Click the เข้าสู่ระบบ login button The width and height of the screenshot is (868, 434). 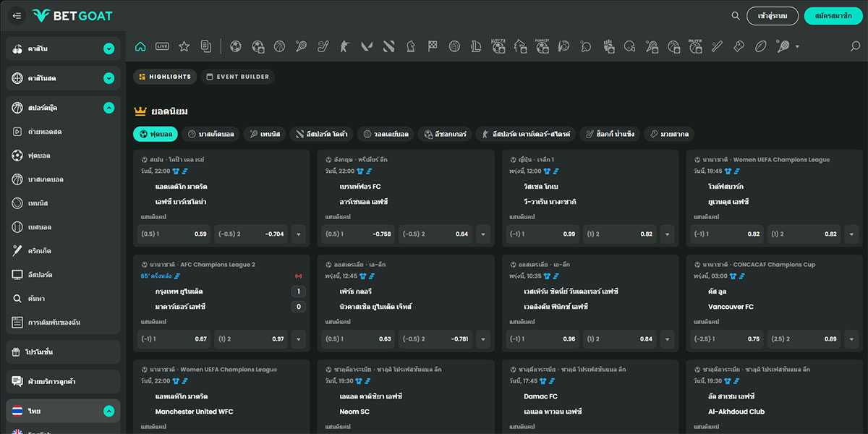point(773,15)
